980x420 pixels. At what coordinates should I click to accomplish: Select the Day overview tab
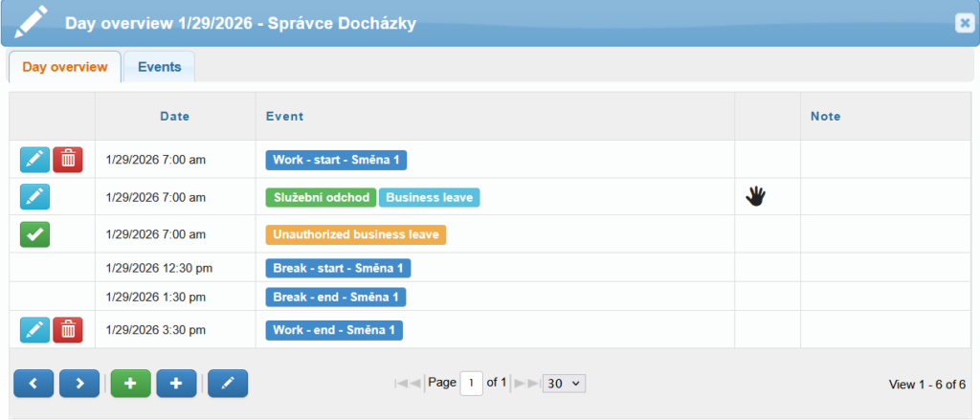[x=65, y=67]
